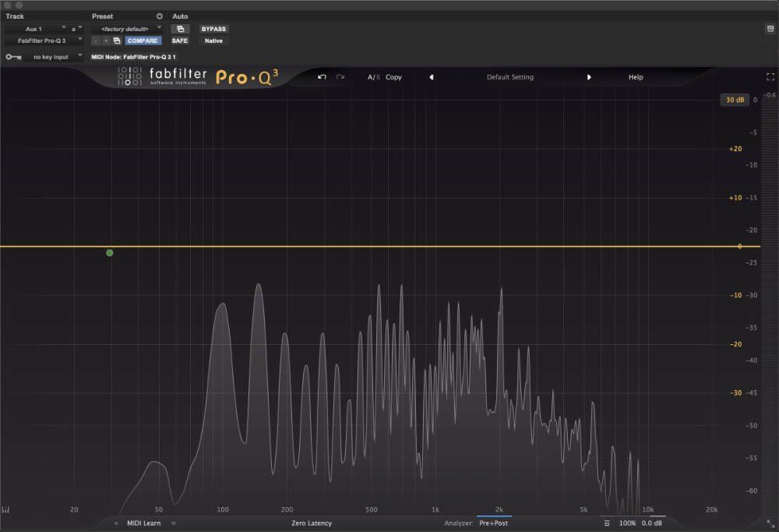Redo the last undone change
Viewport: 779px width, 532px height.
[340, 77]
